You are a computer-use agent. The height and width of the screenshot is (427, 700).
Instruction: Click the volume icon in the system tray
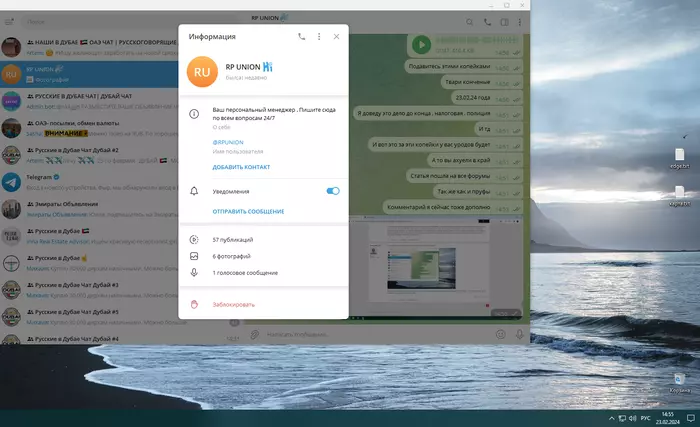[632, 419]
